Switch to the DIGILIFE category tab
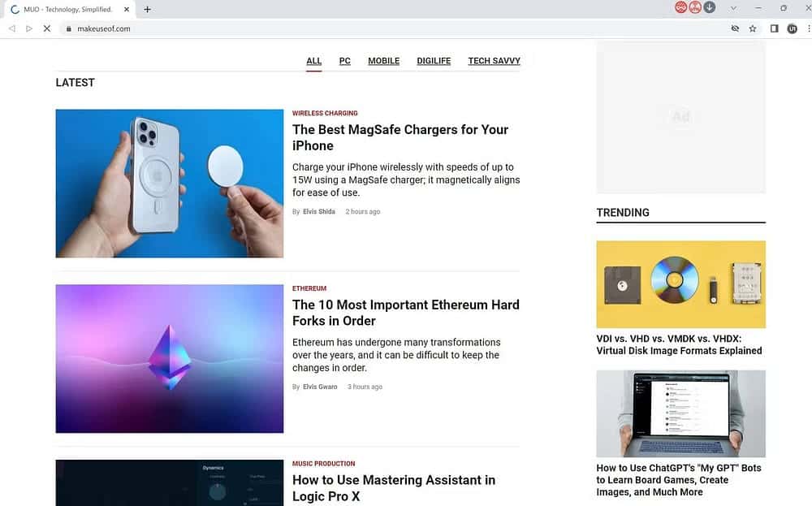 click(x=434, y=61)
